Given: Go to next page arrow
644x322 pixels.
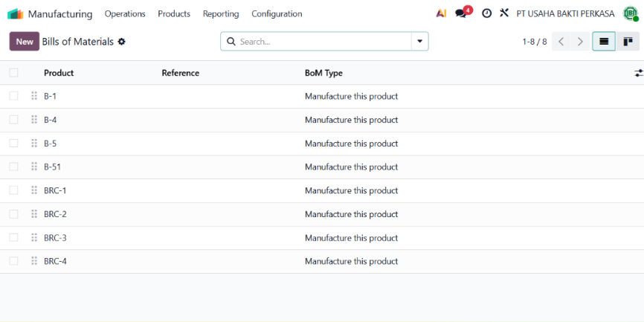Looking at the screenshot, I should click(580, 42).
